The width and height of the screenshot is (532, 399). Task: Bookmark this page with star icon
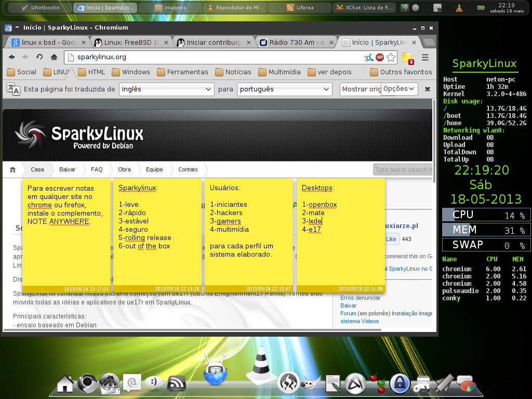(391, 57)
